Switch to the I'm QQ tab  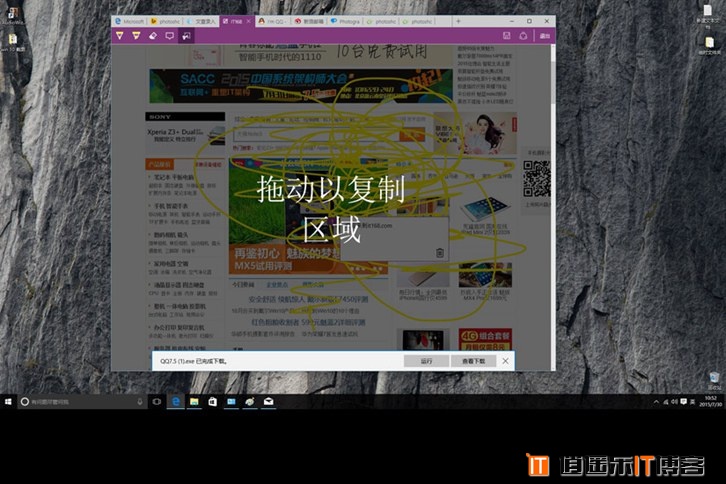point(273,21)
